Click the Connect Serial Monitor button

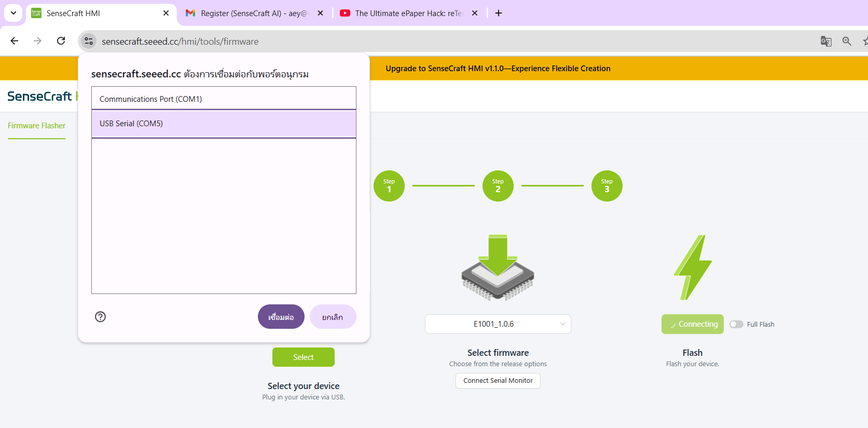click(498, 381)
